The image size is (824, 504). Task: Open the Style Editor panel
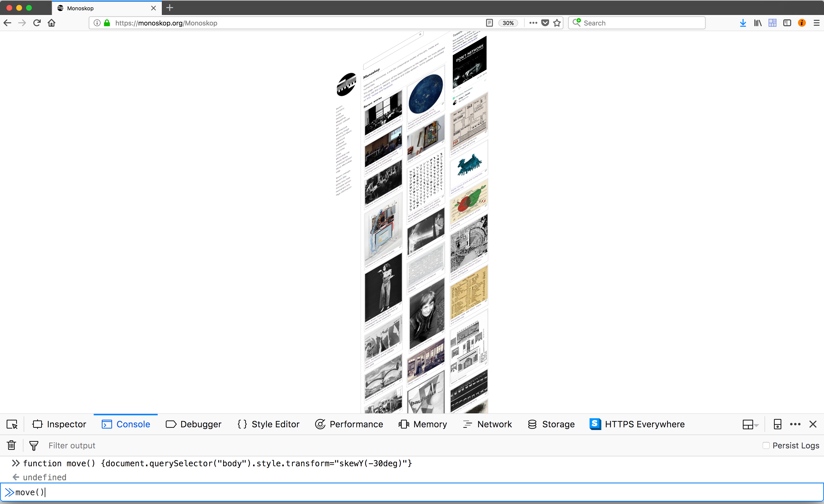[x=269, y=424]
